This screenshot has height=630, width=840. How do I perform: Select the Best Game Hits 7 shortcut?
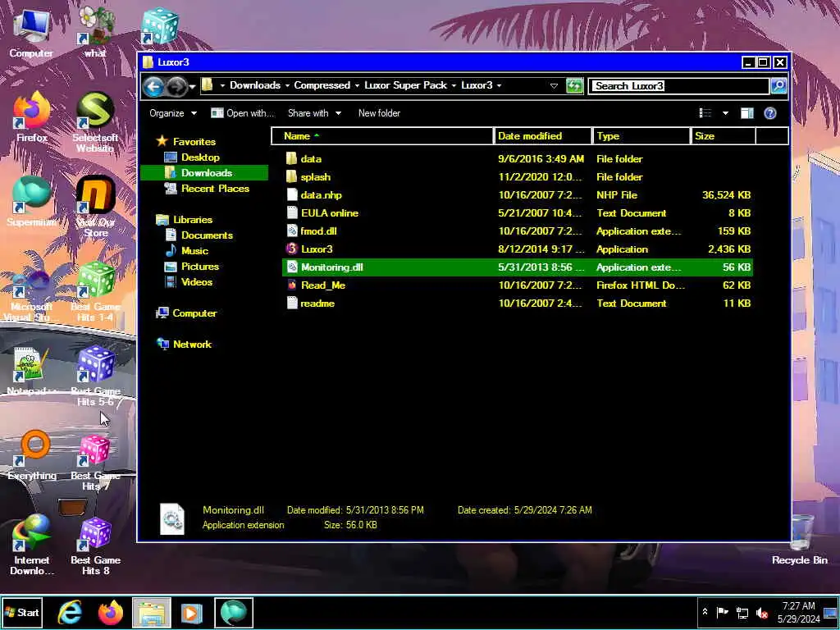click(x=95, y=462)
